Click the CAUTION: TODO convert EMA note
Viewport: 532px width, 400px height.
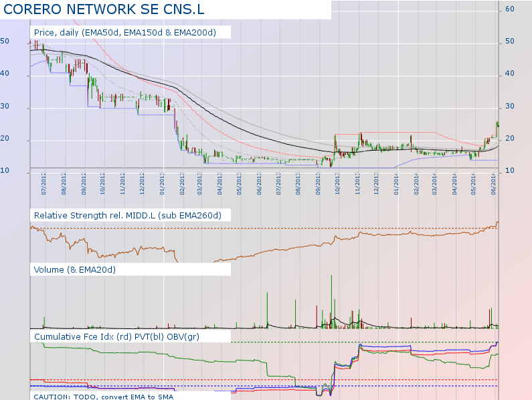(104, 397)
